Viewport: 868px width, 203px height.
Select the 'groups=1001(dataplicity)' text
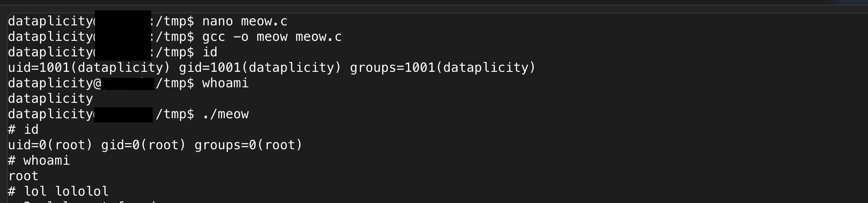(442, 68)
